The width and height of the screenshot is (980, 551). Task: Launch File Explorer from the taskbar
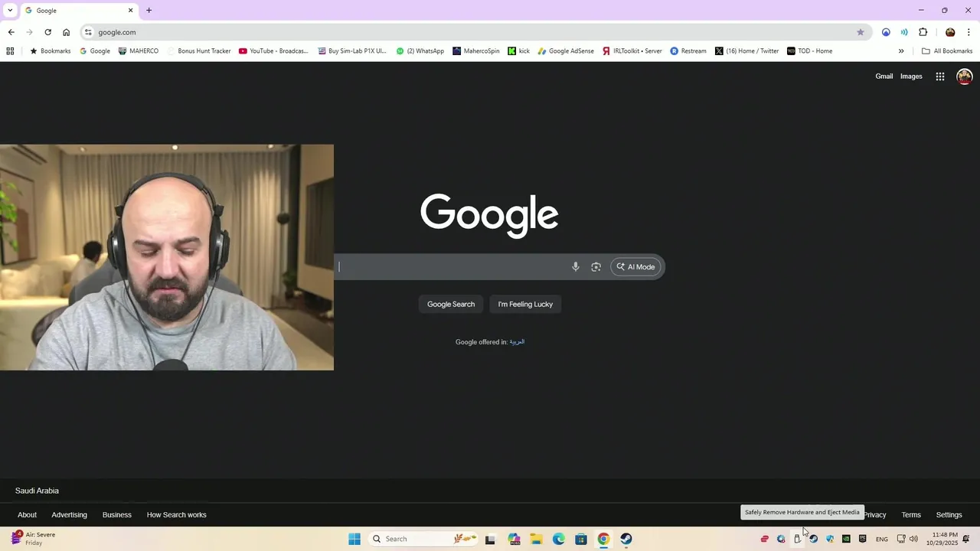tap(536, 539)
